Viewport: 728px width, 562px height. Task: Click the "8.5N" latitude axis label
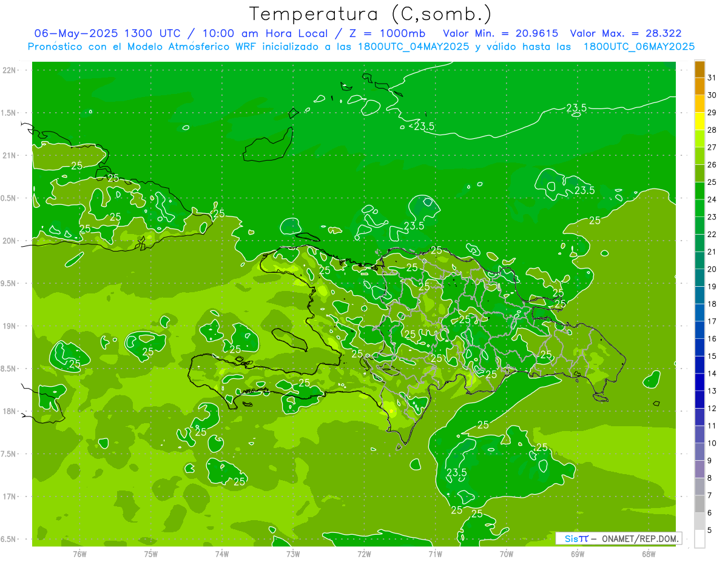click(8, 369)
